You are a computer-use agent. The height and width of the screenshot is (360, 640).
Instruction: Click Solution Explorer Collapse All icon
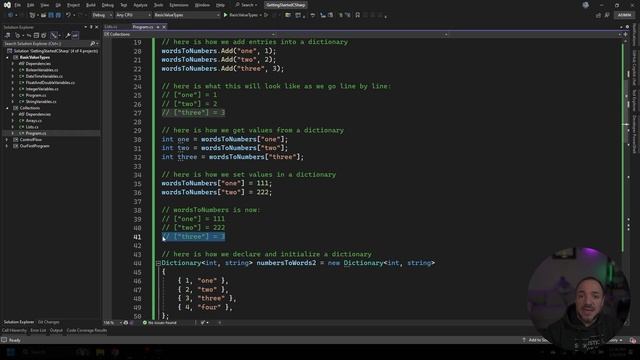[36, 36]
